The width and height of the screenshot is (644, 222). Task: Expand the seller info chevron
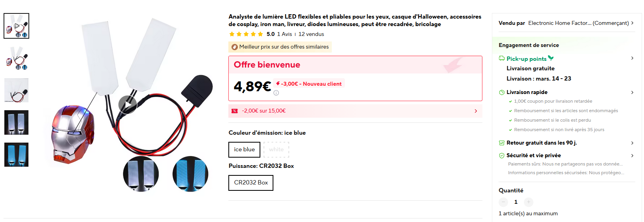pos(633,23)
